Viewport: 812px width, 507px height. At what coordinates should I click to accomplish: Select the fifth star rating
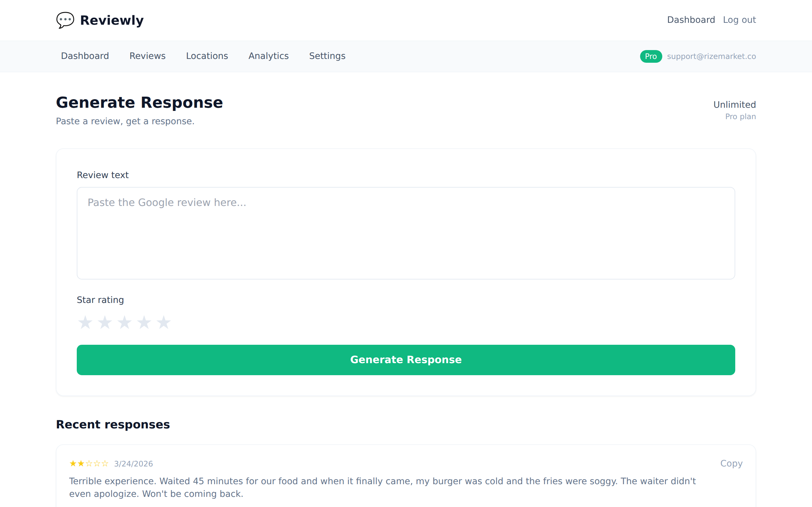pyautogui.click(x=164, y=322)
